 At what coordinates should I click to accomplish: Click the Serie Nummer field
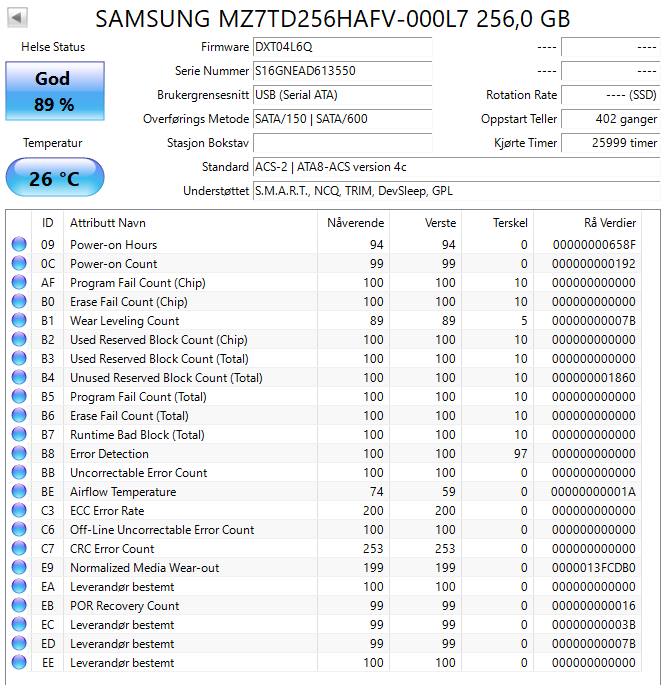click(x=342, y=71)
